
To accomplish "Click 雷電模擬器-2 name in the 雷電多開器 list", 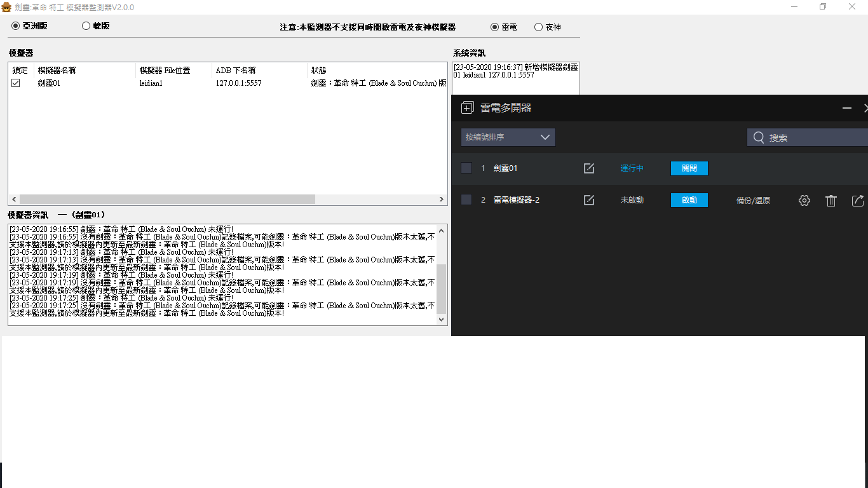I will coord(517,200).
